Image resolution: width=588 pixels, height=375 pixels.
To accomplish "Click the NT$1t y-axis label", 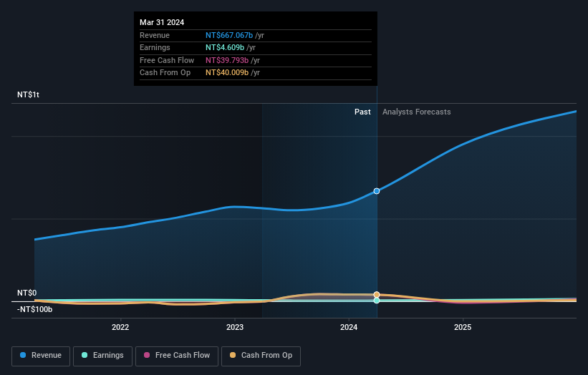I will pos(28,94).
